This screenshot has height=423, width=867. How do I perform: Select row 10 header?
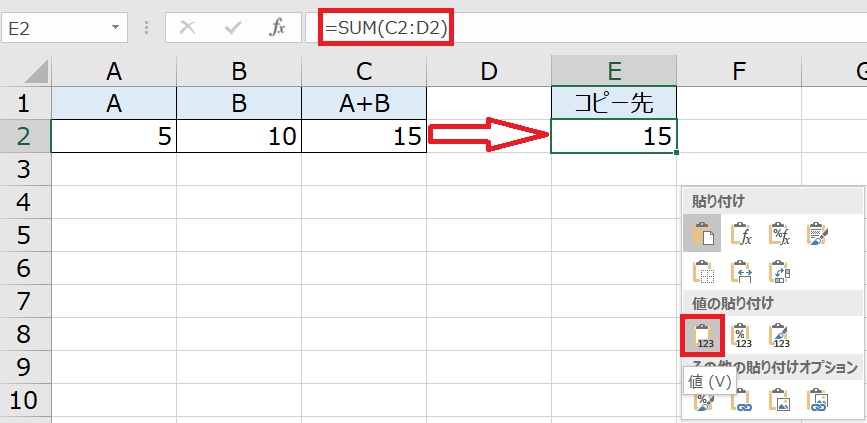pyautogui.click(x=25, y=400)
